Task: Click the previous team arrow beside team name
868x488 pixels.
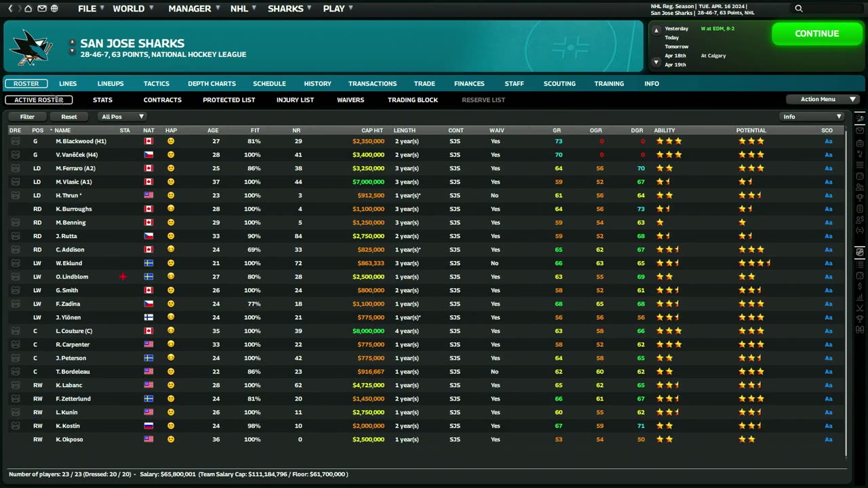Action: click(72, 42)
